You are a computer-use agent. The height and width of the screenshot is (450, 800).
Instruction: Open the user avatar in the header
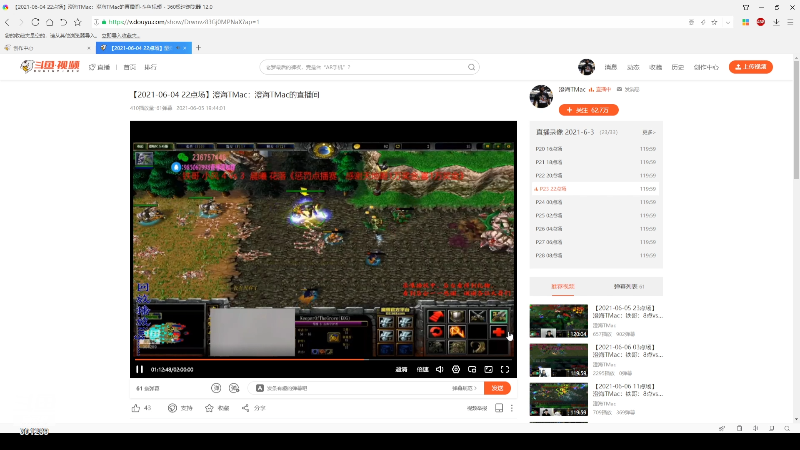[x=586, y=67]
